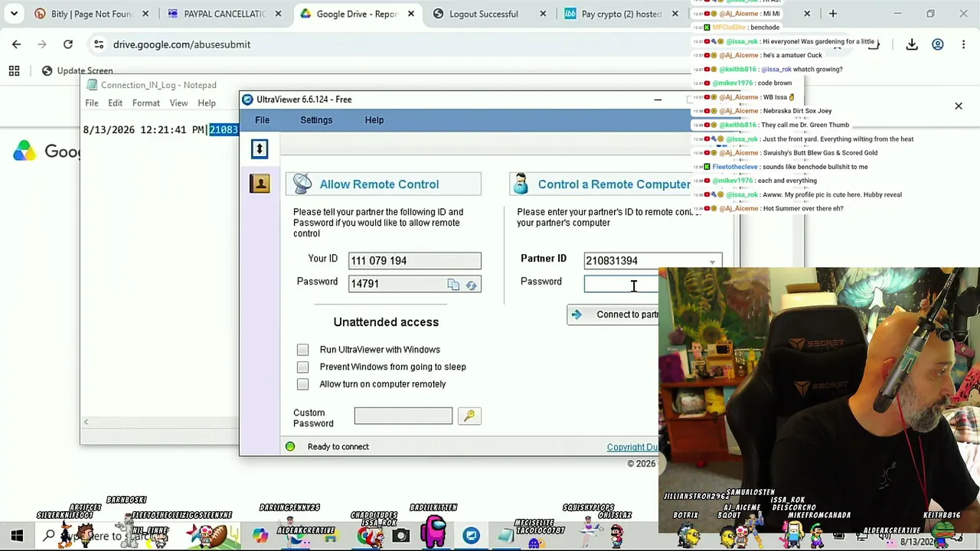
Task: Minimize the UltraViewer window
Action: click(x=658, y=99)
